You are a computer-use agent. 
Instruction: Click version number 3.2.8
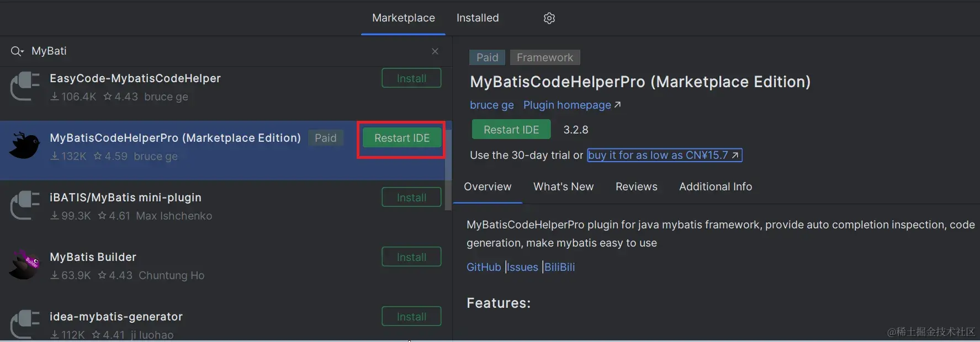pyautogui.click(x=576, y=130)
